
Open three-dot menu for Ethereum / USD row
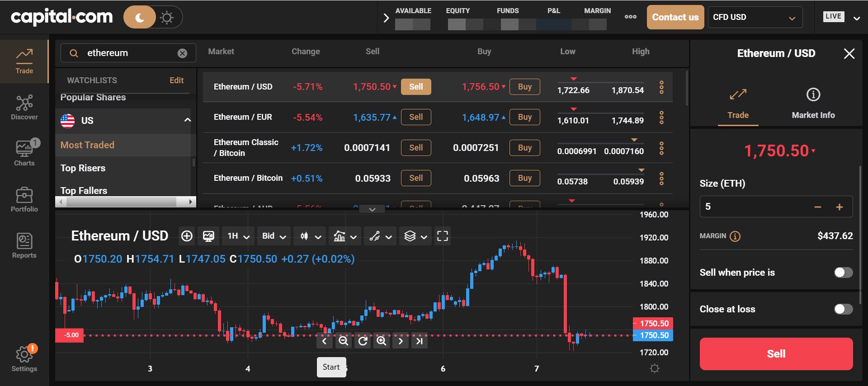661,87
